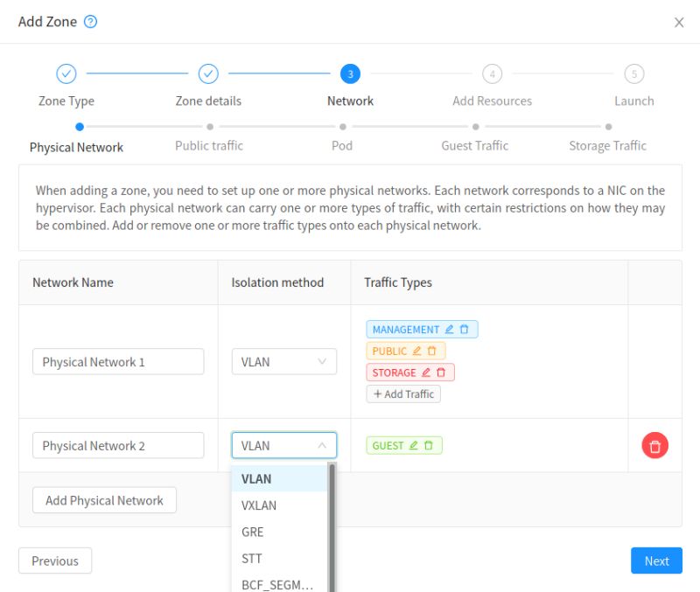Switch to the Public traffic sub-step
Viewport: 700px width, 592px height.
pyautogui.click(x=208, y=147)
